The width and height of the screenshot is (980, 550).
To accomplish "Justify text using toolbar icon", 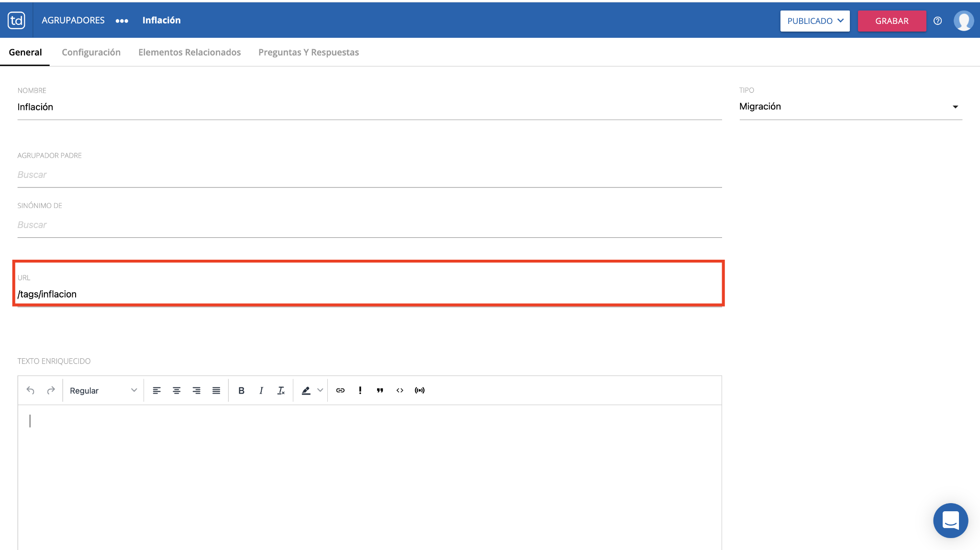I will click(x=216, y=390).
